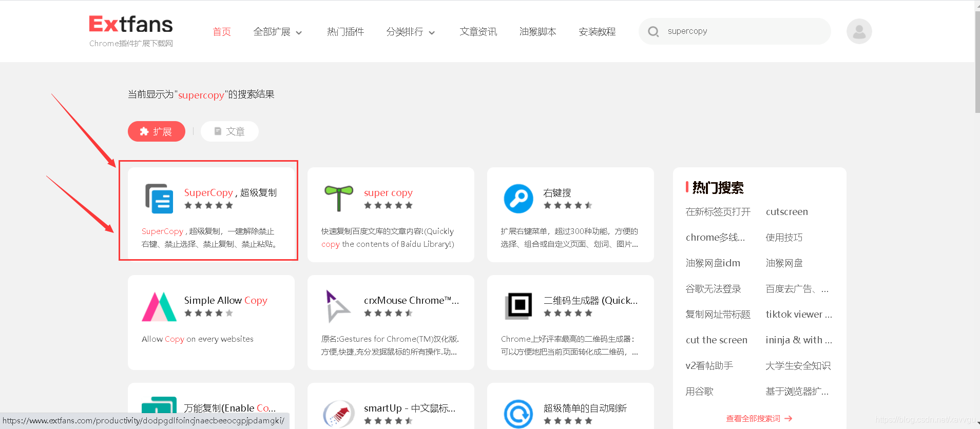Open the Simple Allow Copy title
This screenshot has width=980, height=429.
[226, 301]
